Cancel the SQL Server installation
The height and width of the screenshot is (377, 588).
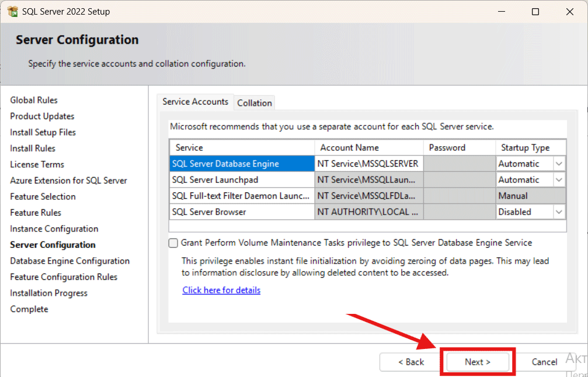click(544, 362)
